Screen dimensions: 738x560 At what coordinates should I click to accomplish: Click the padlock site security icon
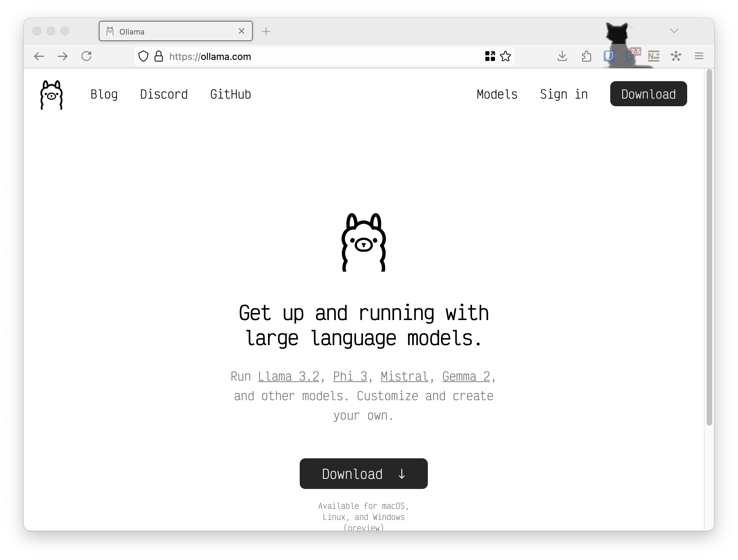159,56
